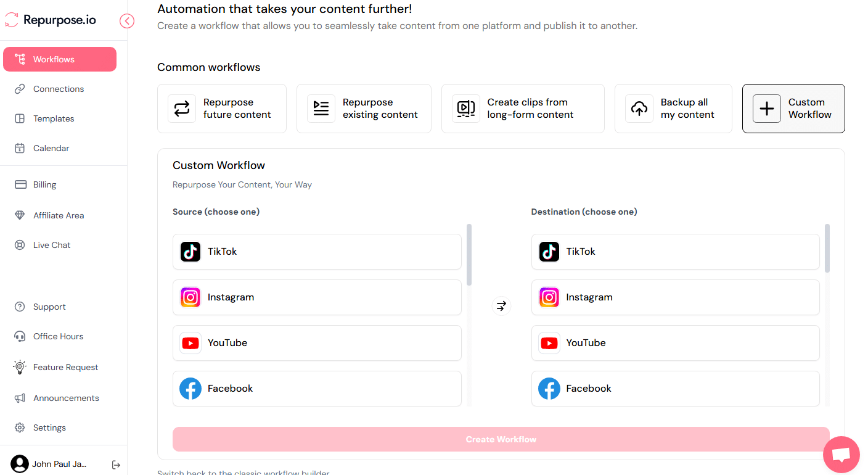Open the Support menu item

(x=49, y=306)
